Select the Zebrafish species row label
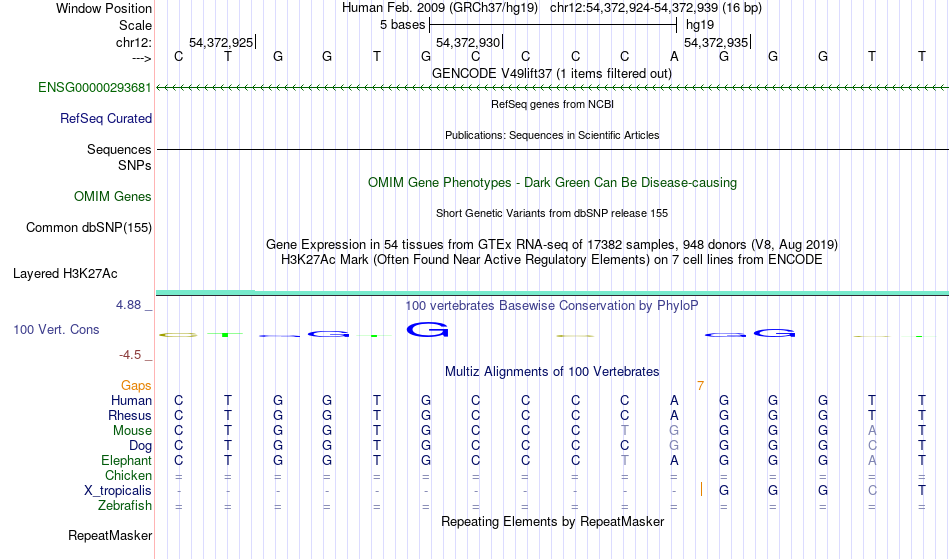The width and height of the screenshot is (950, 559). (x=125, y=506)
